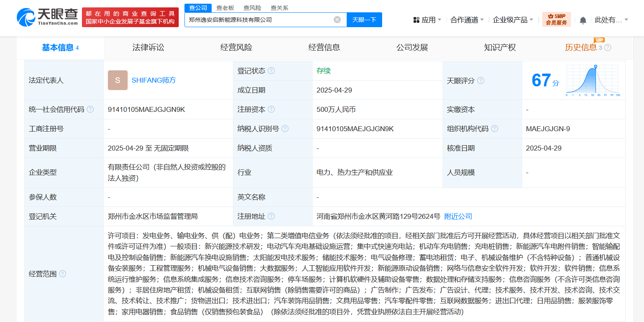Open the notification bell icon
The width and height of the screenshot is (644, 322).
point(583,20)
